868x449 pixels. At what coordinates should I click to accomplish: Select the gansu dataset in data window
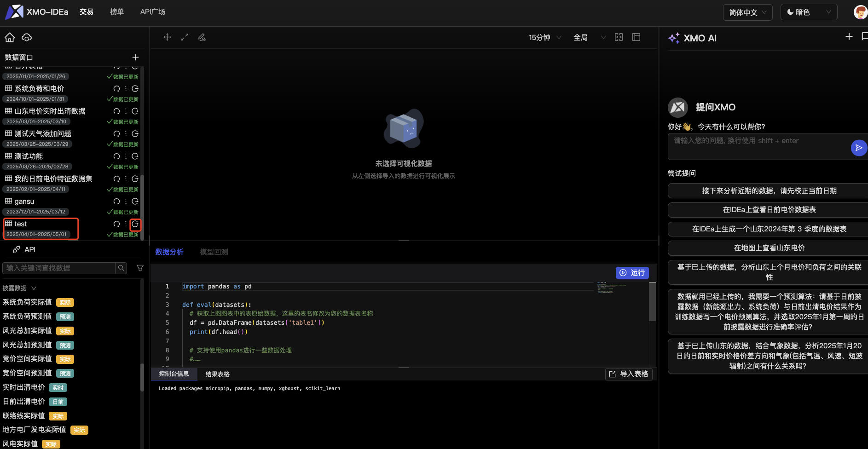click(x=24, y=201)
